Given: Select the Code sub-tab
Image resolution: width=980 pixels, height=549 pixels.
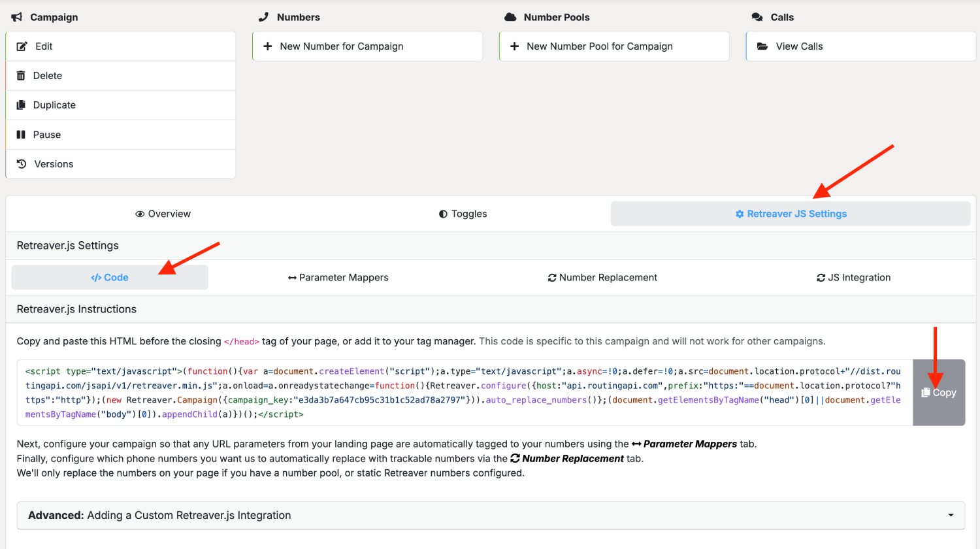Looking at the screenshot, I should [110, 278].
